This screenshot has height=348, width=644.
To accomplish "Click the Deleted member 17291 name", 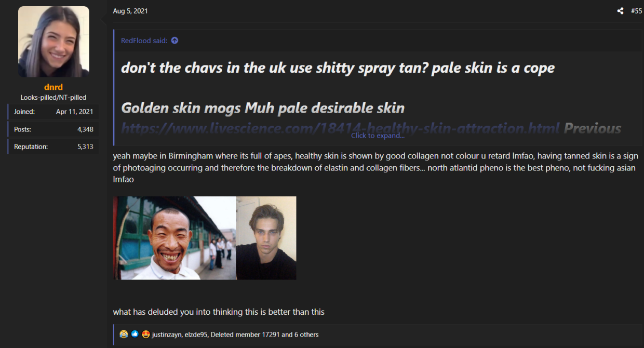I will pos(245,334).
